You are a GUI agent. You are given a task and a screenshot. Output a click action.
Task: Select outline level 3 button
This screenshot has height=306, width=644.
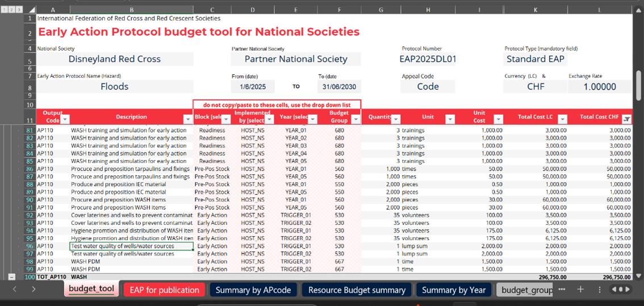click(19, 9)
